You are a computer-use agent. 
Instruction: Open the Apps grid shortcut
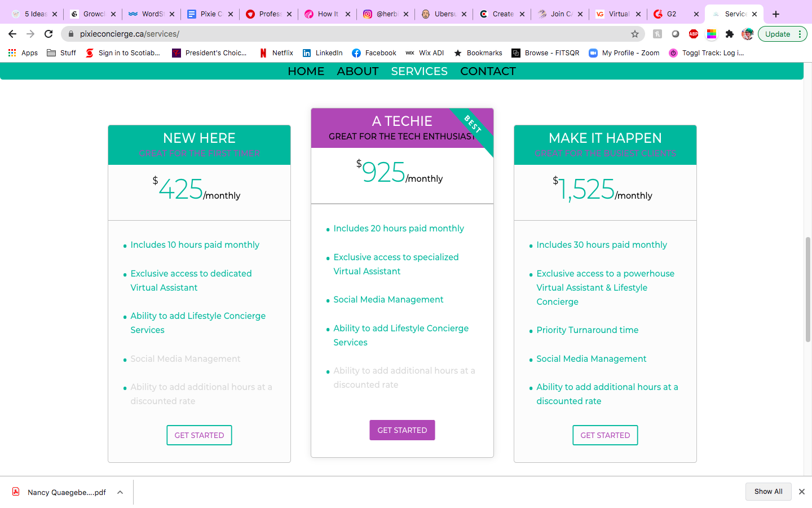click(23, 53)
